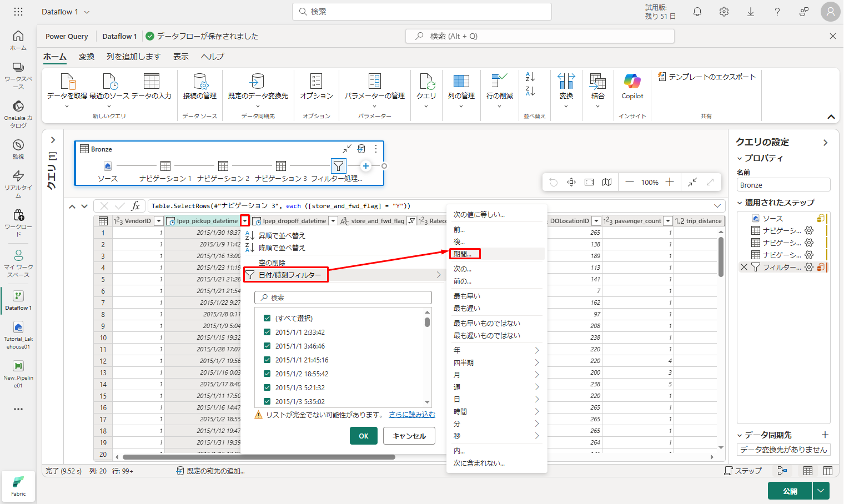Uncheck 2015/1/1 21:45:16 checkbox

[267, 360]
